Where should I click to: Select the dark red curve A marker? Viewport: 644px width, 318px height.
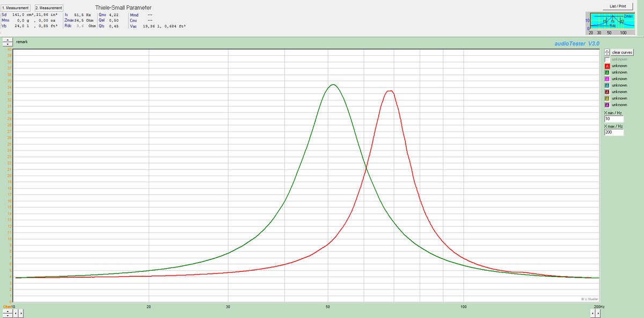pos(607,92)
